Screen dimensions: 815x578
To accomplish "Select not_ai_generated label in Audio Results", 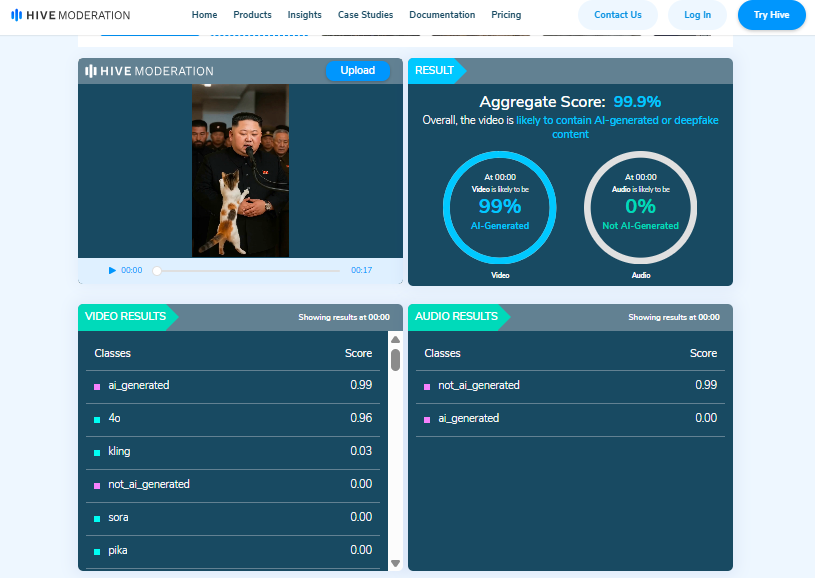I will pyautogui.click(x=479, y=385).
